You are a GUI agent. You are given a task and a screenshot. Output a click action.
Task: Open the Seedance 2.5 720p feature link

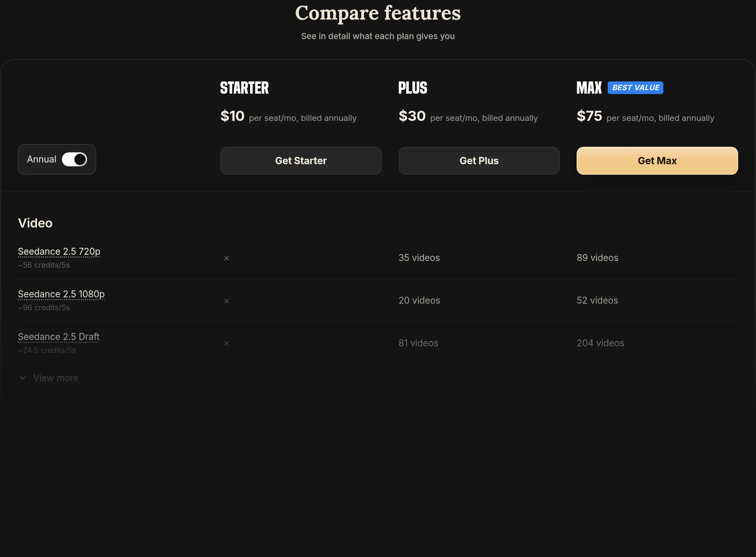point(59,252)
